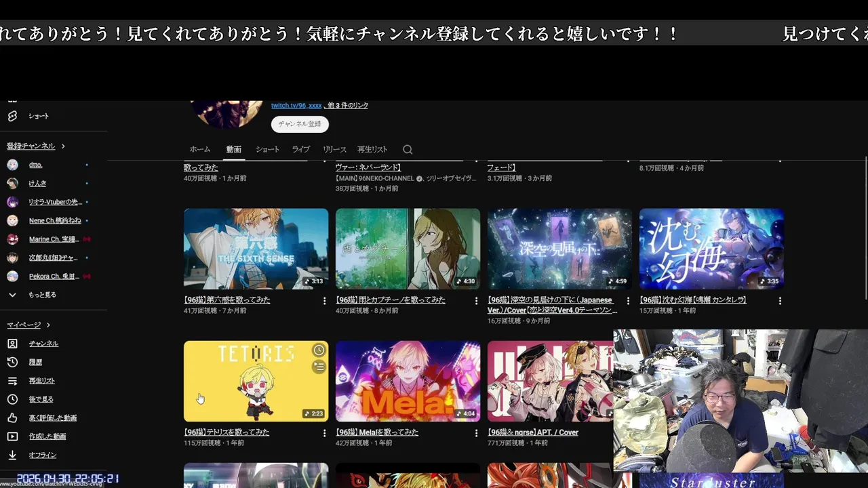Click the チャンネル登録 subscribe button
The width and height of the screenshot is (868, 488).
coord(300,124)
